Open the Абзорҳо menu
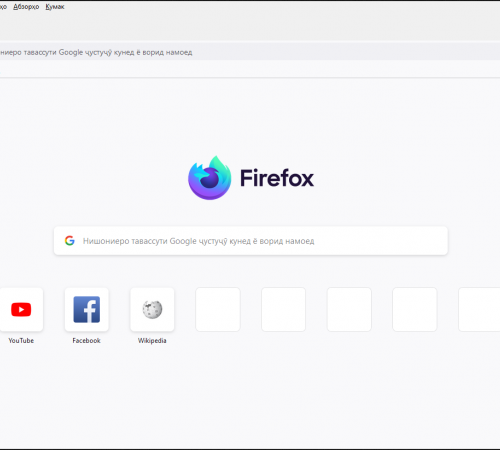Image resolution: width=500 pixels, height=450 pixels. point(26,7)
